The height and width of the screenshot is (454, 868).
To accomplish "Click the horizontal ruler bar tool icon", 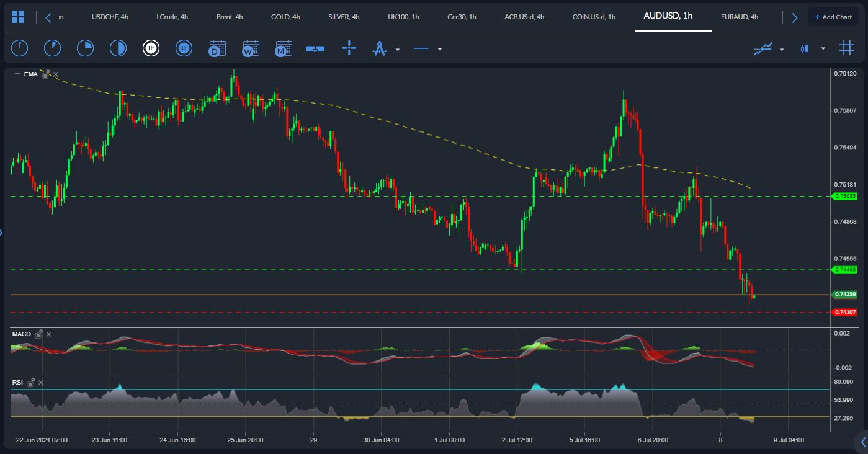I will pos(315,48).
